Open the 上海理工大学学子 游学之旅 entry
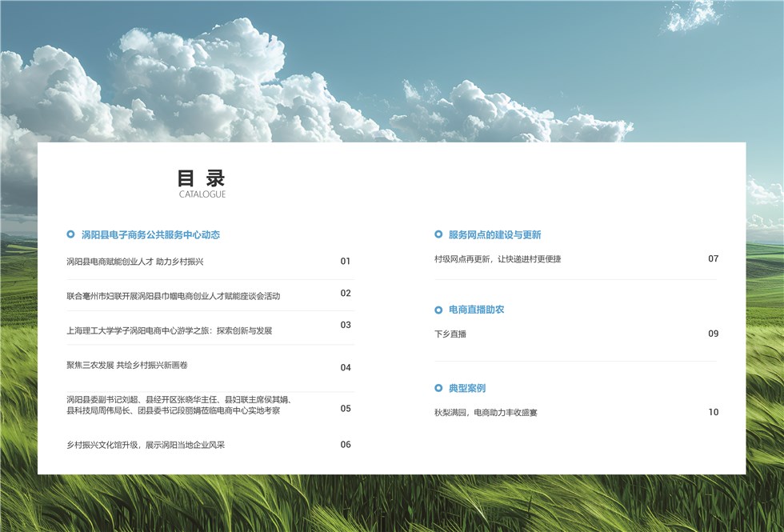Image resolution: width=784 pixels, height=532 pixels. tap(170, 330)
